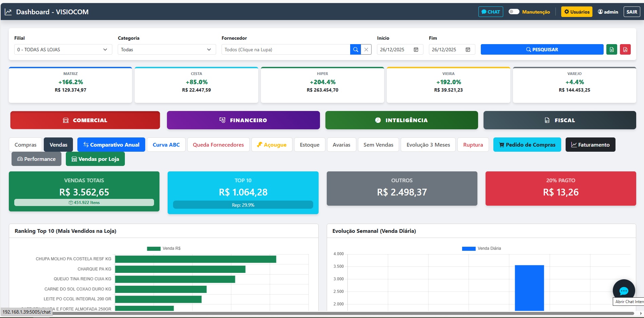
Task: Open the CHAT panel in the header
Action: [491, 12]
